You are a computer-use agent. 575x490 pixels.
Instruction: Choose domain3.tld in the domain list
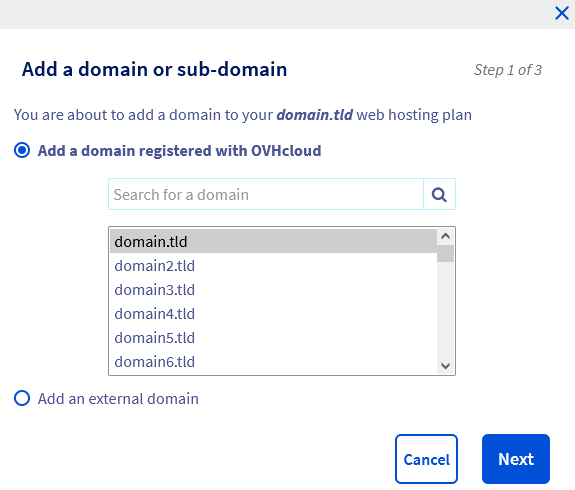point(274,290)
